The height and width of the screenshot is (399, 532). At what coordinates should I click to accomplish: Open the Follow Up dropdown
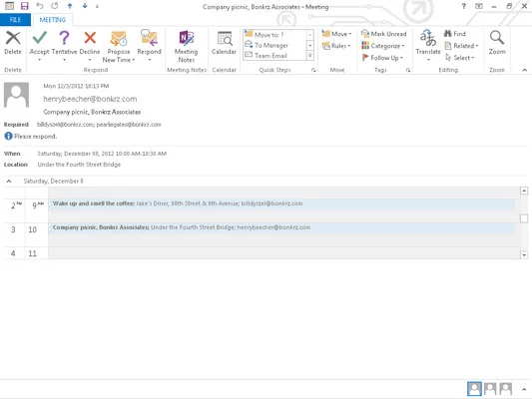382,58
